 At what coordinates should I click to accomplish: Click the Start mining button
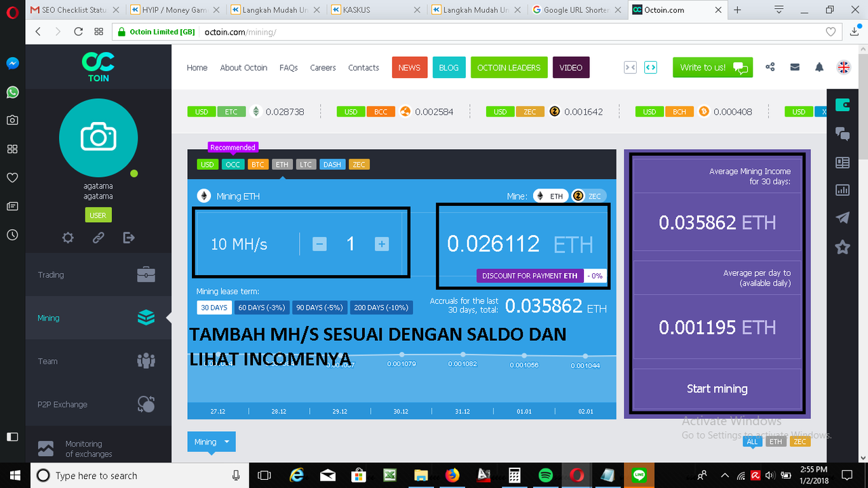click(717, 389)
